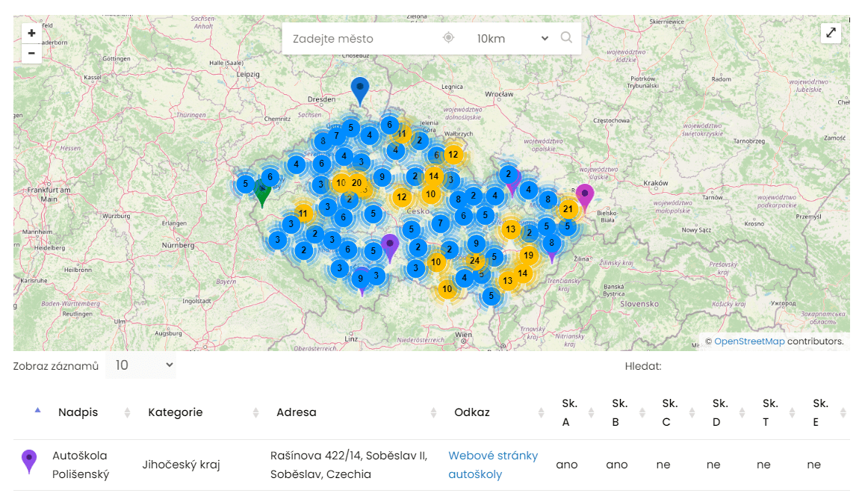Screen dimensions: 868x496
Task: Click the search magnifier icon
Action: click(x=566, y=38)
